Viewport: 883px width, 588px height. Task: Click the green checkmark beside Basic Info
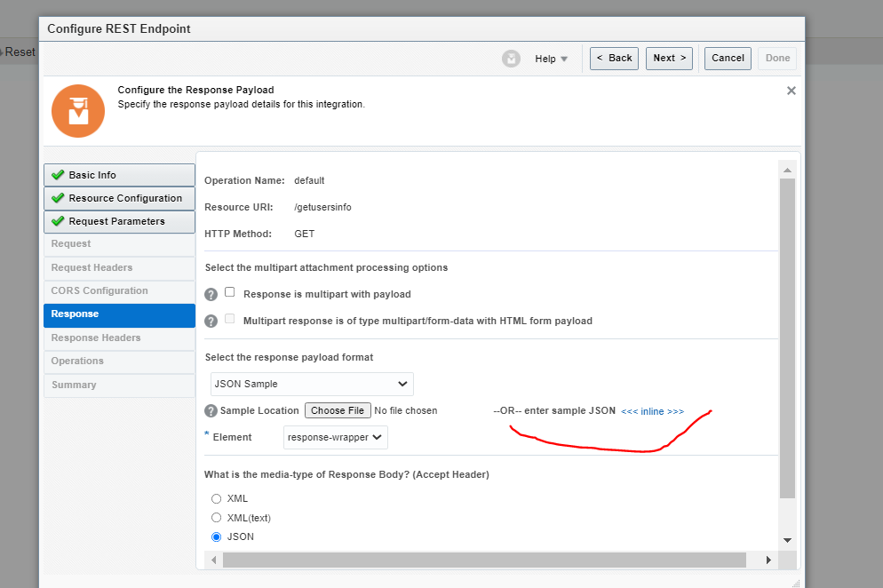click(x=56, y=174)
